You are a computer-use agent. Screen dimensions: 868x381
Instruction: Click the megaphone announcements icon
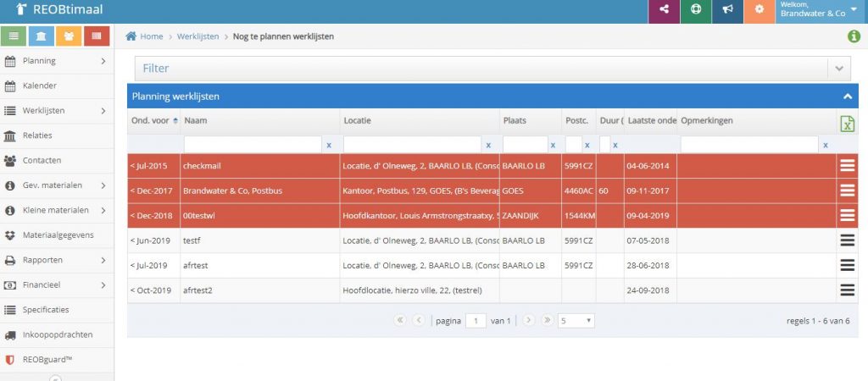pos(727,11)
